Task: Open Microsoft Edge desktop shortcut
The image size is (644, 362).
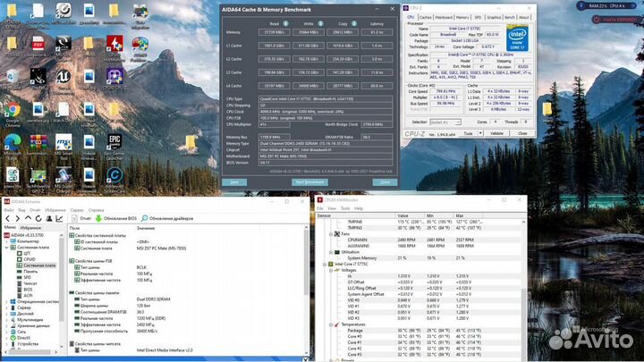Action: click(13, 147)
